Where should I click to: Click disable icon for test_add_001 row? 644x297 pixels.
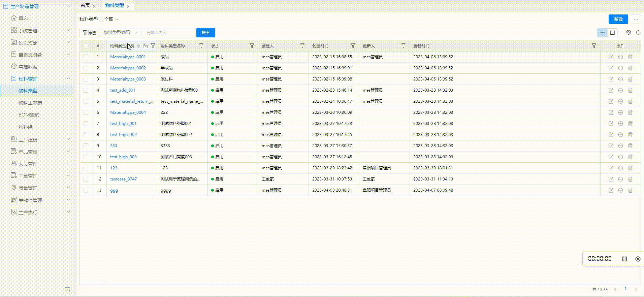pyautogui.click(x=620, y=90)
